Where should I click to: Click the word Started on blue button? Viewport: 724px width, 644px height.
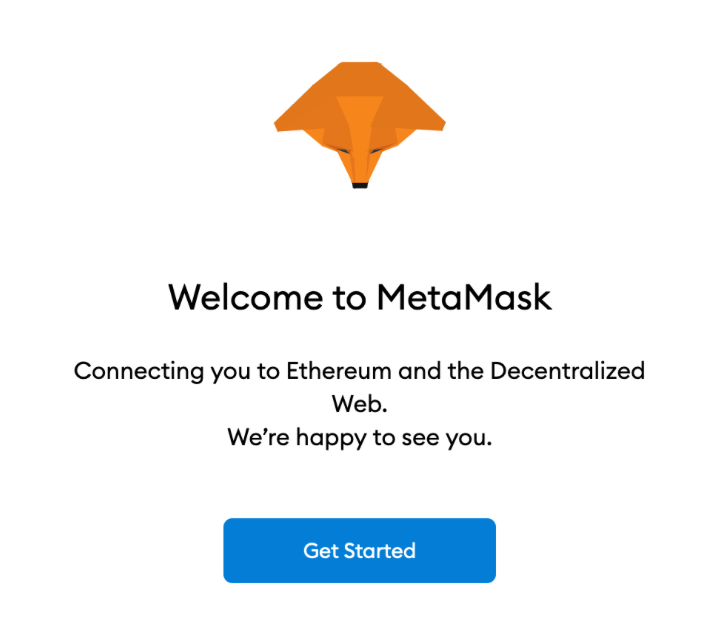click(x=380, y=550)
